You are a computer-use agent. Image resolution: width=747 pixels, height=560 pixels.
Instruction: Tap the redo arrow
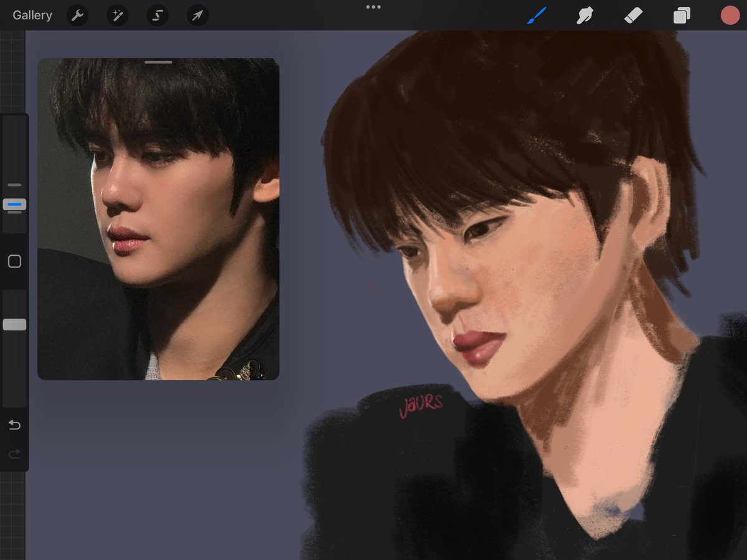14,454
